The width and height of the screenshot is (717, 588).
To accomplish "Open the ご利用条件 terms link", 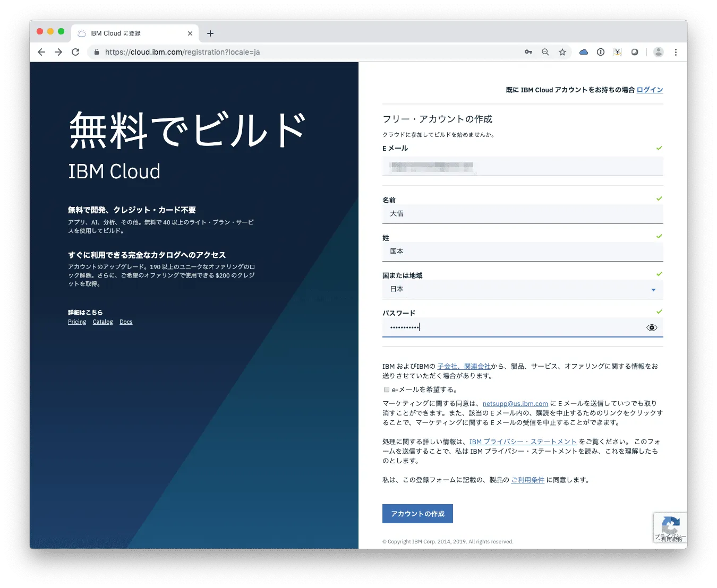I will [527, 480].
